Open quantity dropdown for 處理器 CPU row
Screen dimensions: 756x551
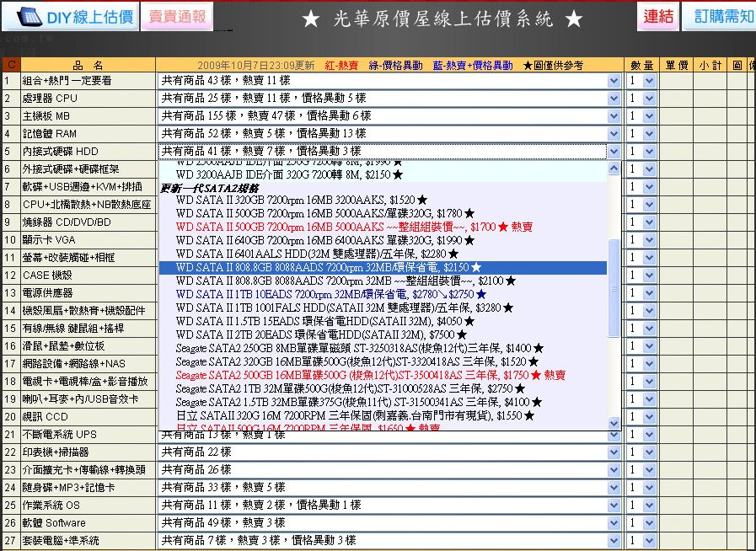[649, 99]
